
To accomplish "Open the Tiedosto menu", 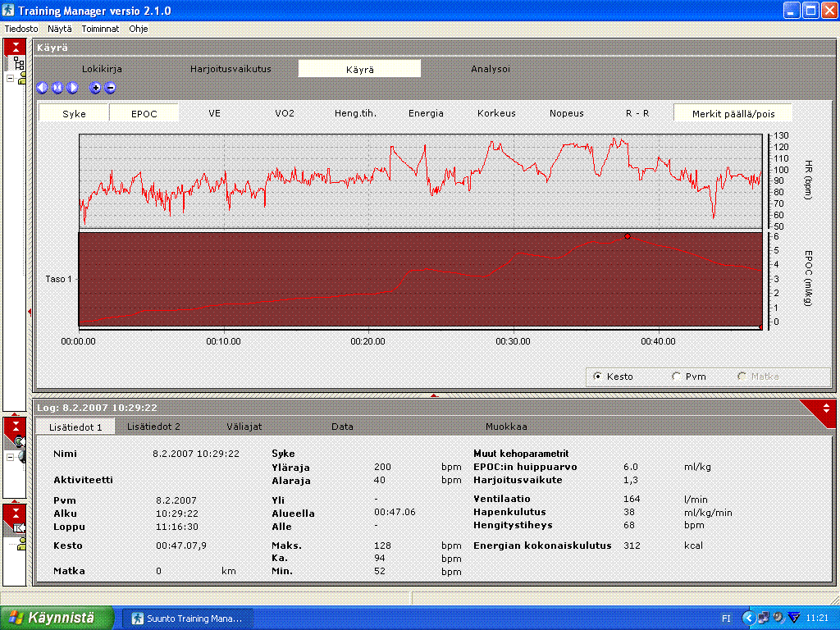I will (x=21, y=29).
